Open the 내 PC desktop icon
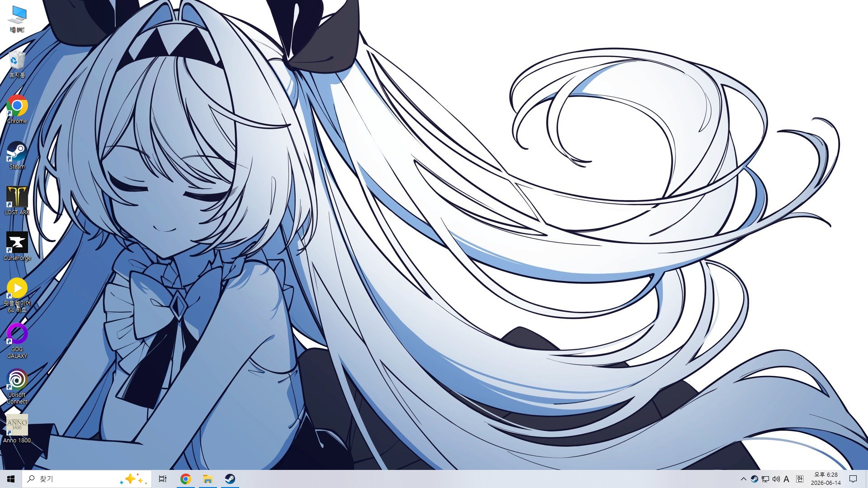The image size is (868, 488). click(x=17, y=19)
